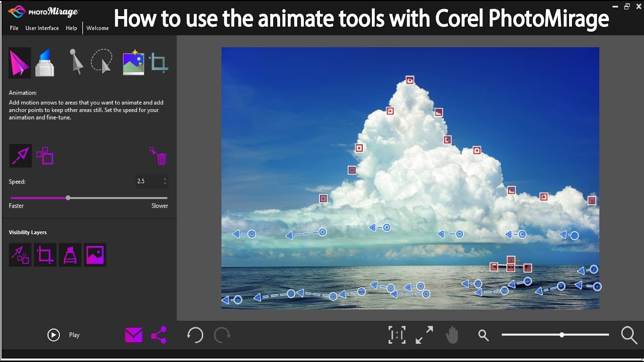Click the Share icon
Image resolution: width=644 pixels, height=362 pixels.
click(158, 335)
